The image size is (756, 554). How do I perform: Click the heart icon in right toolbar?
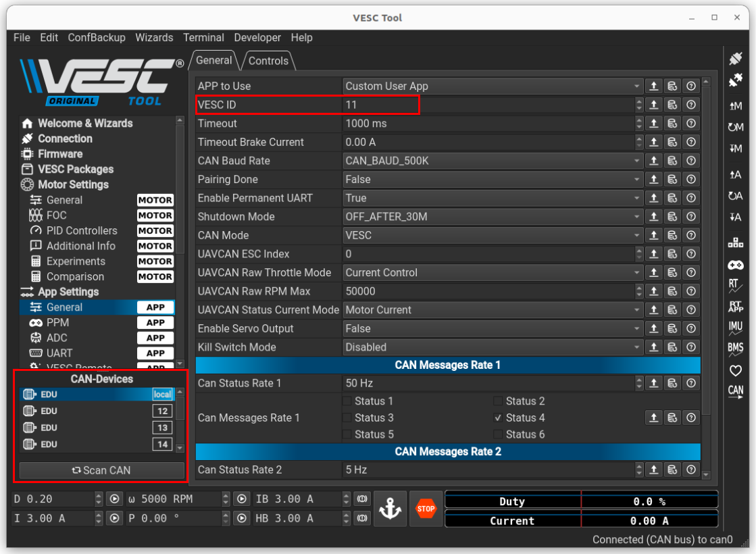[x=736, y=370]
